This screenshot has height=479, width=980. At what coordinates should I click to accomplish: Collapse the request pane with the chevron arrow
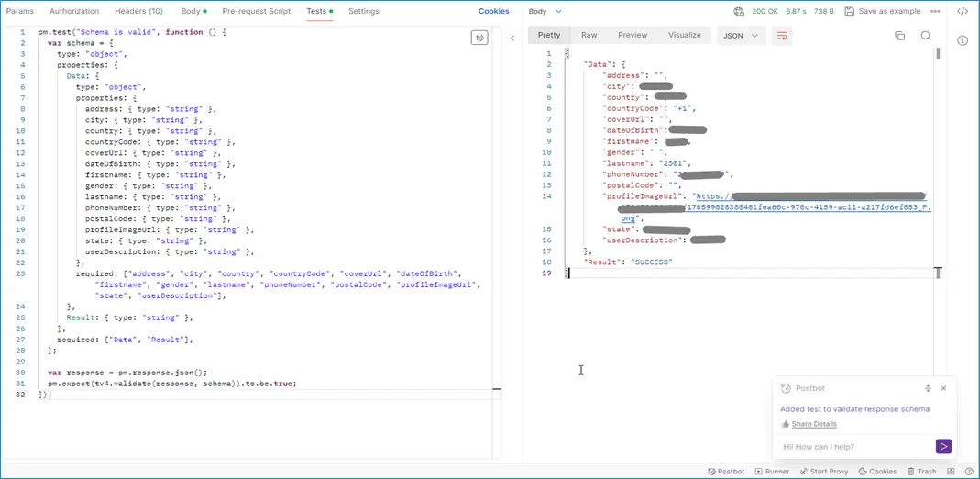pos(512,39)
